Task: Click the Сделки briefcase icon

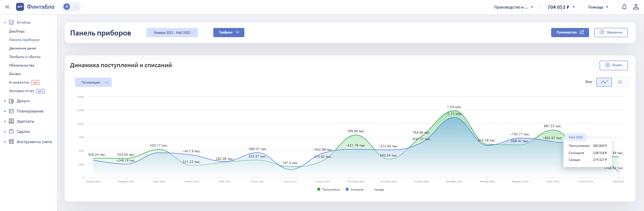Action: [11, 132]
